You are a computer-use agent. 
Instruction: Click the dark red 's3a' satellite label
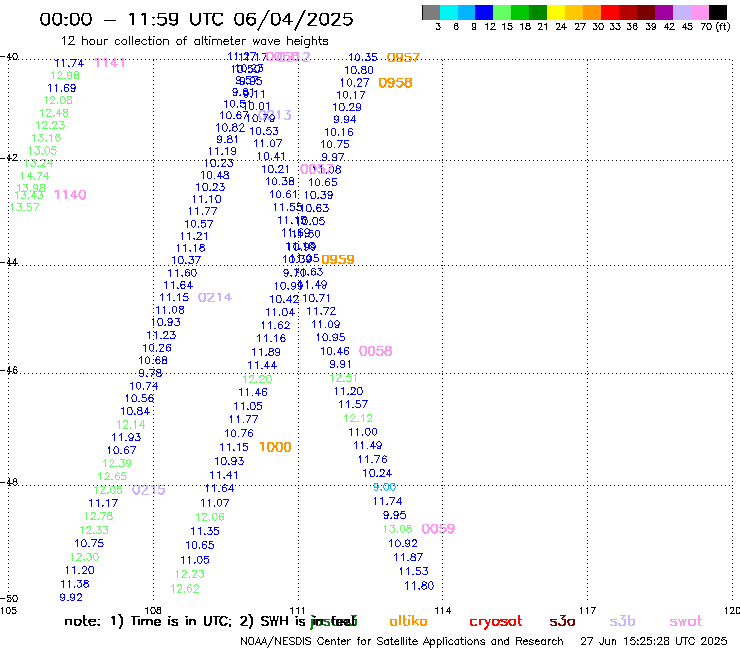pyautogui.click(x=562, y=621)
